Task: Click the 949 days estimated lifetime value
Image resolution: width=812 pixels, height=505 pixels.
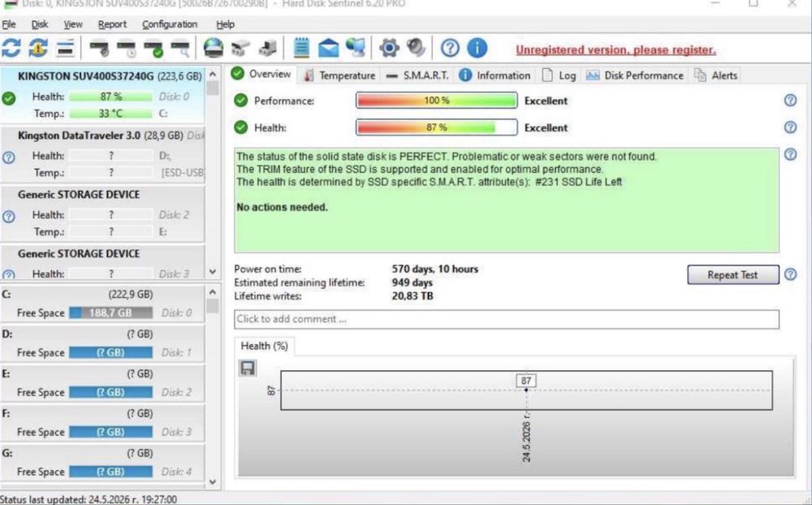Action: 412,283
